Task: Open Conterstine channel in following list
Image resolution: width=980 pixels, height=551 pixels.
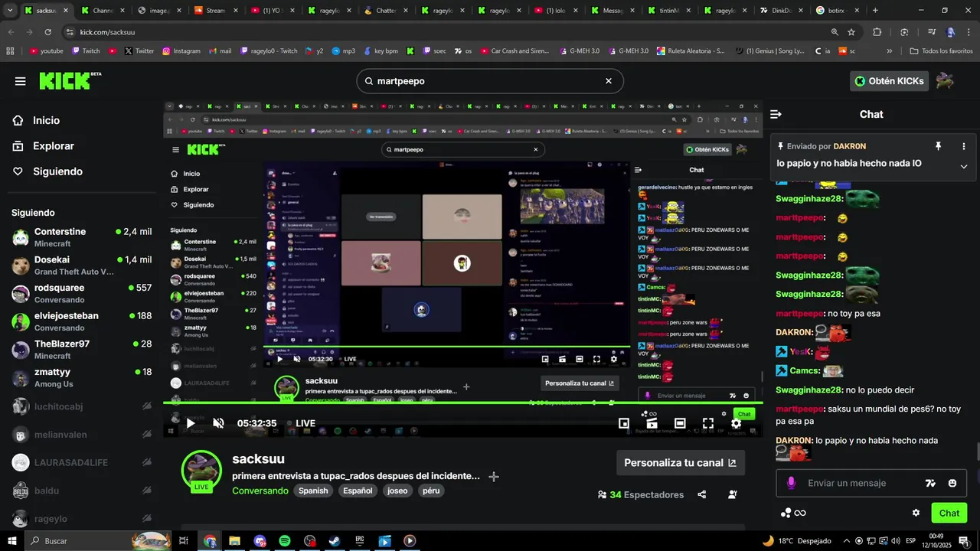Action: coord(81,237)
